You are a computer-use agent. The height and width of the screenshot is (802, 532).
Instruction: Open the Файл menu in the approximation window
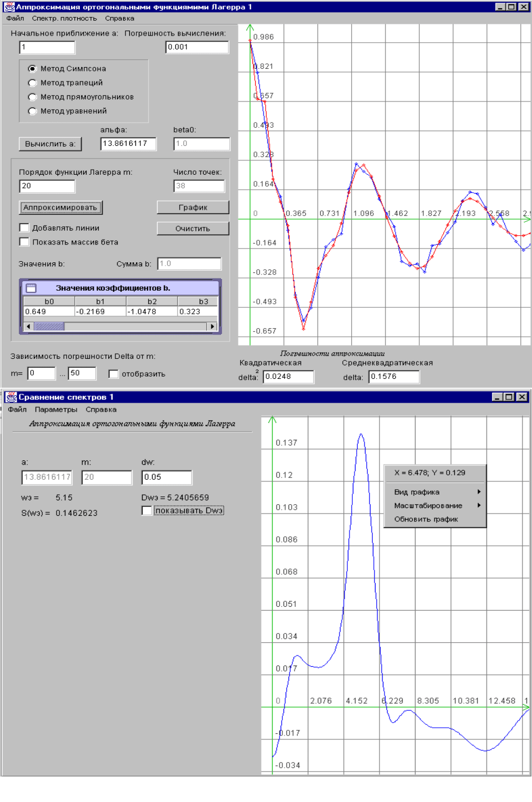pos(16,18)
